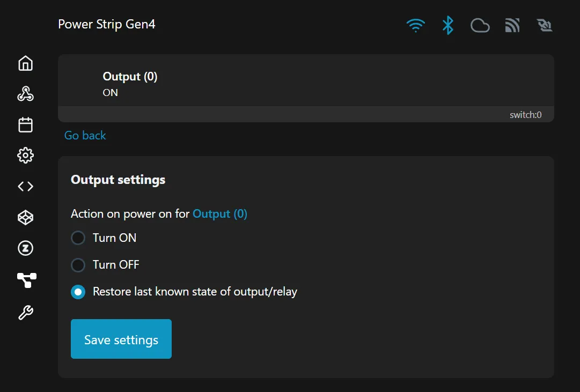Click the Wi-Fi status icon

416,26
